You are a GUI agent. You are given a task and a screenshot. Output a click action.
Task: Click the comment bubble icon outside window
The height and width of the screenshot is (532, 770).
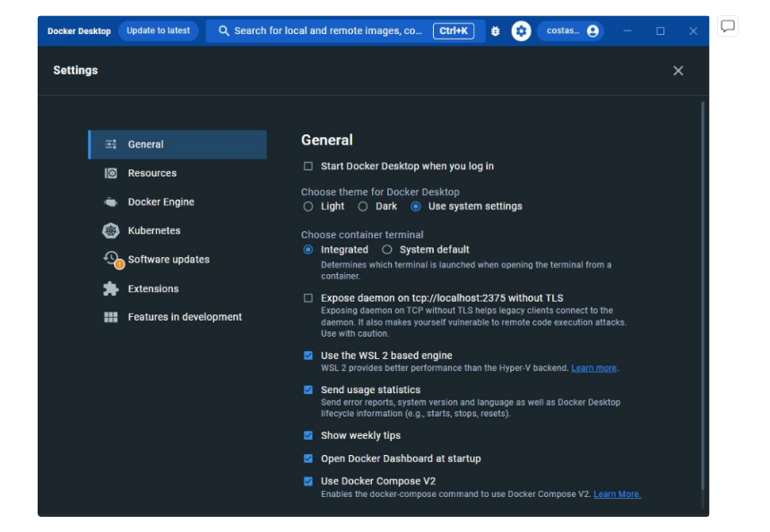728,26
